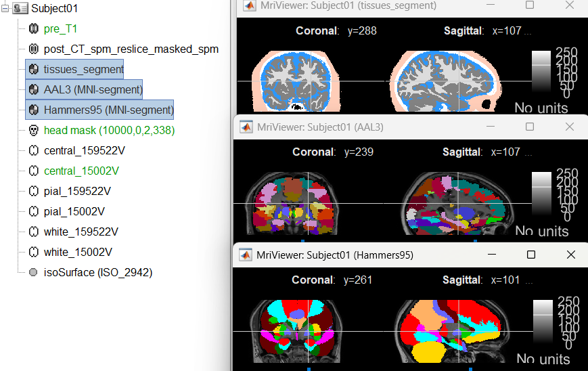The image size is (588, 371).
Task: Click the pre_T1 MRI icon
Action: pos(34,29)
